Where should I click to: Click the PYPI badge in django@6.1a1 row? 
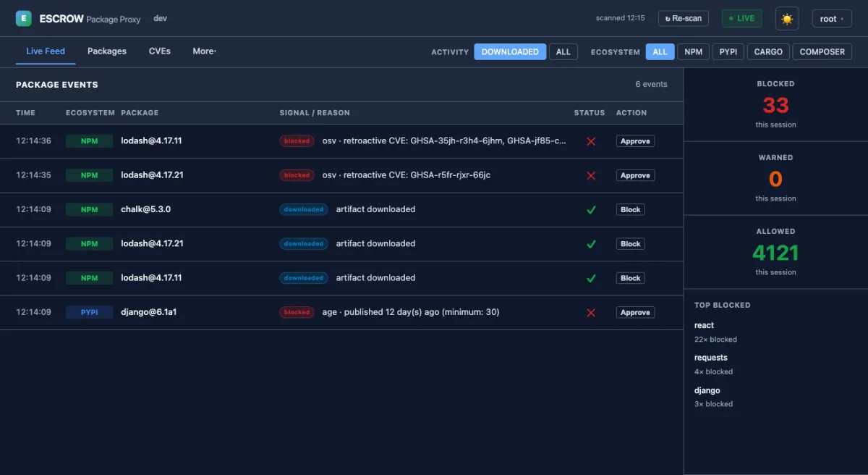point(89,312)
